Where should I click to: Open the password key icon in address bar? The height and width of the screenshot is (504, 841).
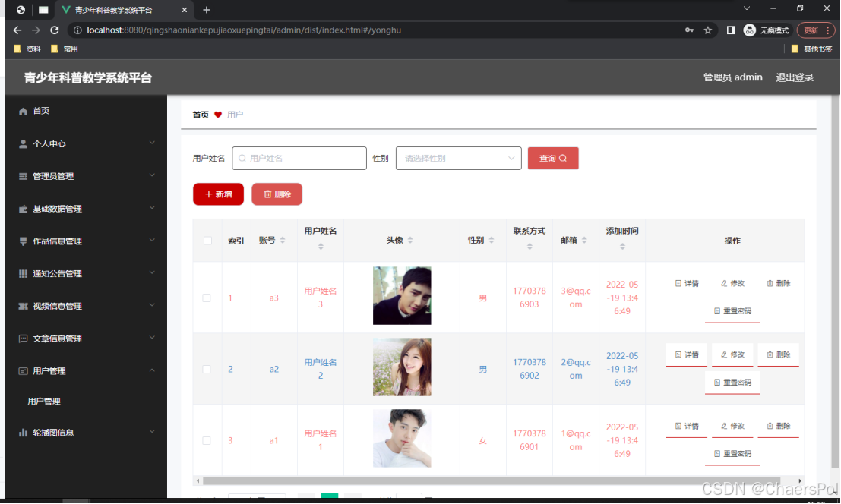[x=689, y=30]
